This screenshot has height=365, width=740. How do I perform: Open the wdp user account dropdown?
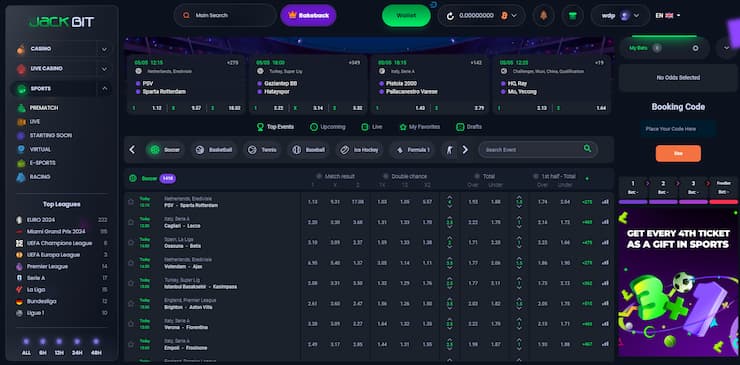(x=620, y=16)
